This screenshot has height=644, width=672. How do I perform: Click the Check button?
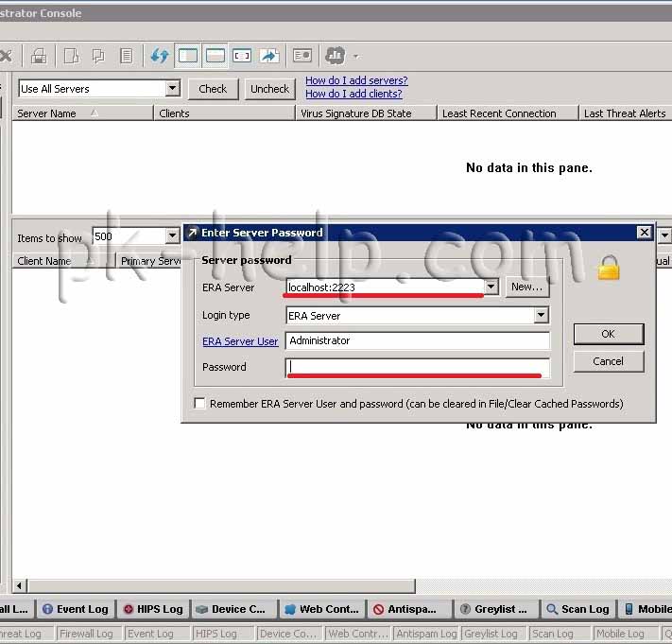(x=213, y=89)
